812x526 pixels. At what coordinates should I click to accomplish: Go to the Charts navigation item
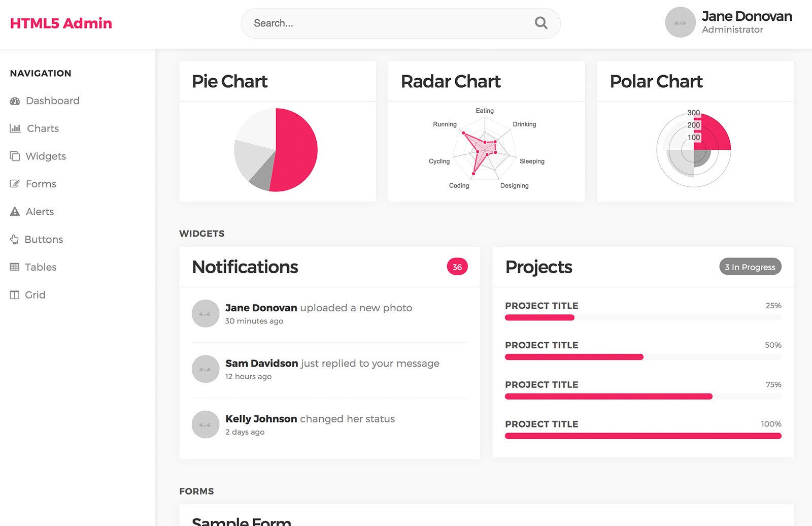coord(43,128)
